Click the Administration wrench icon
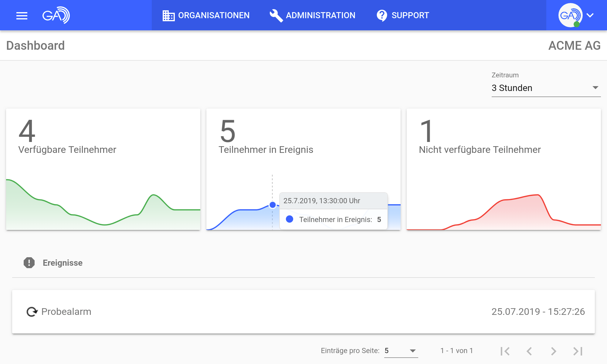The width and height of the screenshot is (607, 364). (x=276, y=15)
